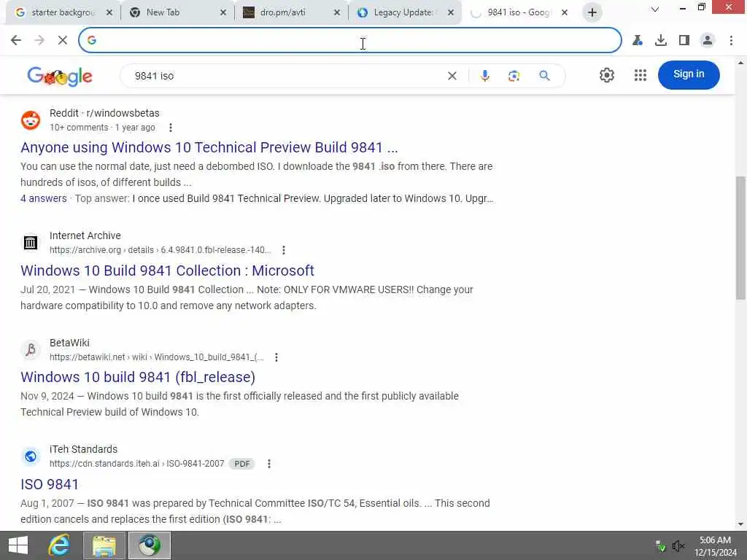
Task: Click the scrollbar down arrow
Action: click(x=740, y=524)
